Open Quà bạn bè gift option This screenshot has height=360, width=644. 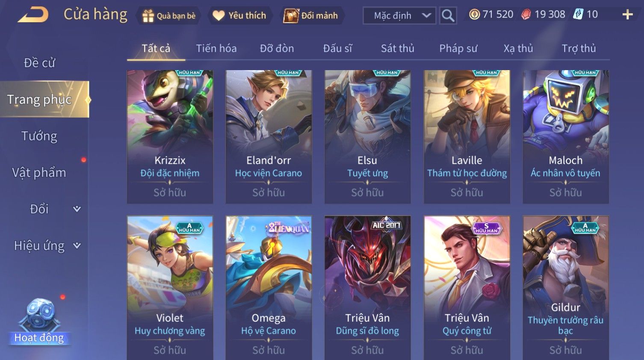tap(169, 16)
